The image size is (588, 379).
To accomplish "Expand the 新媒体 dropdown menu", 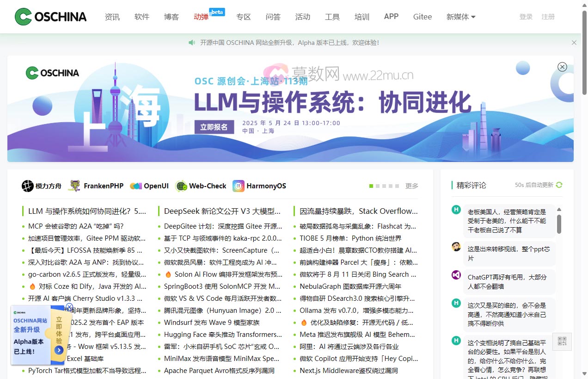I will coord(460,17).
